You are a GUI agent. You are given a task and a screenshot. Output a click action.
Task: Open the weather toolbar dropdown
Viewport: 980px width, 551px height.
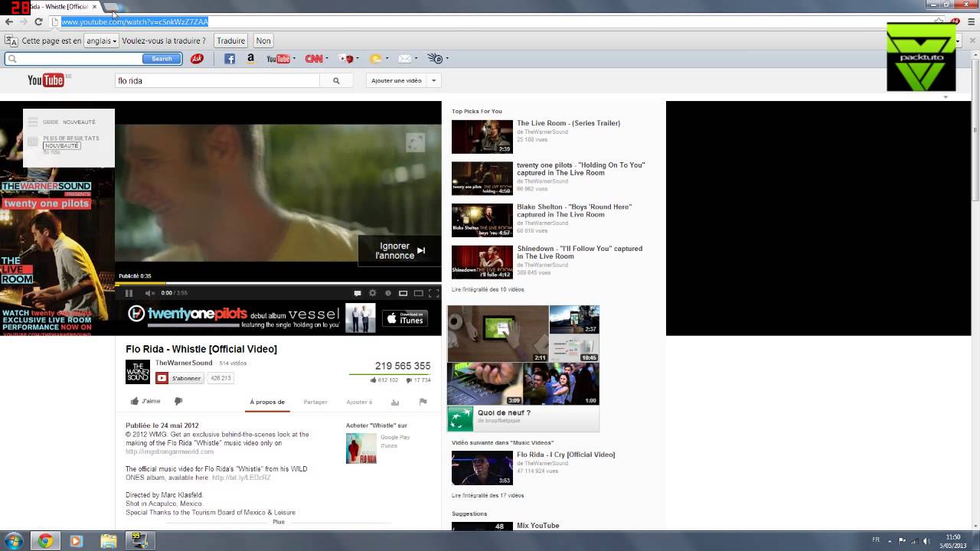pyautogui.click(x=379, y=59)
